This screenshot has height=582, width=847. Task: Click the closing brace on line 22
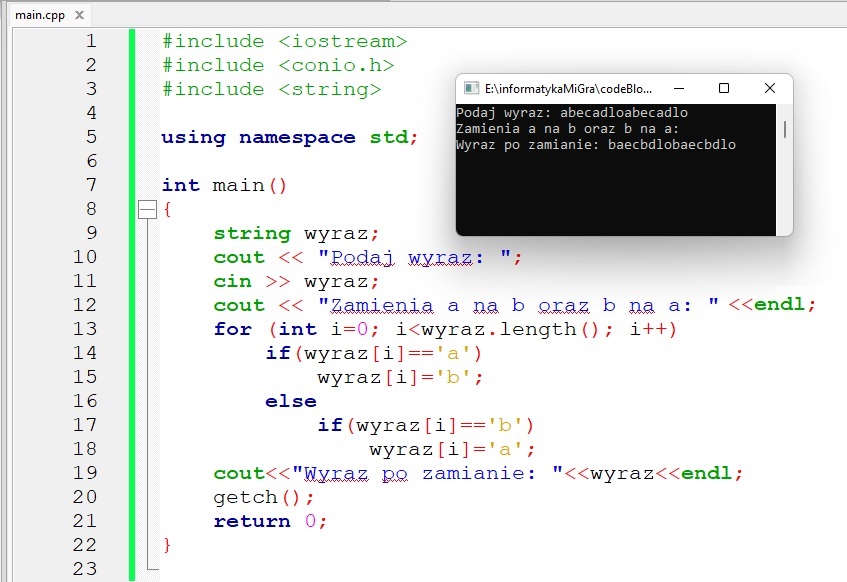pos(167,545)
